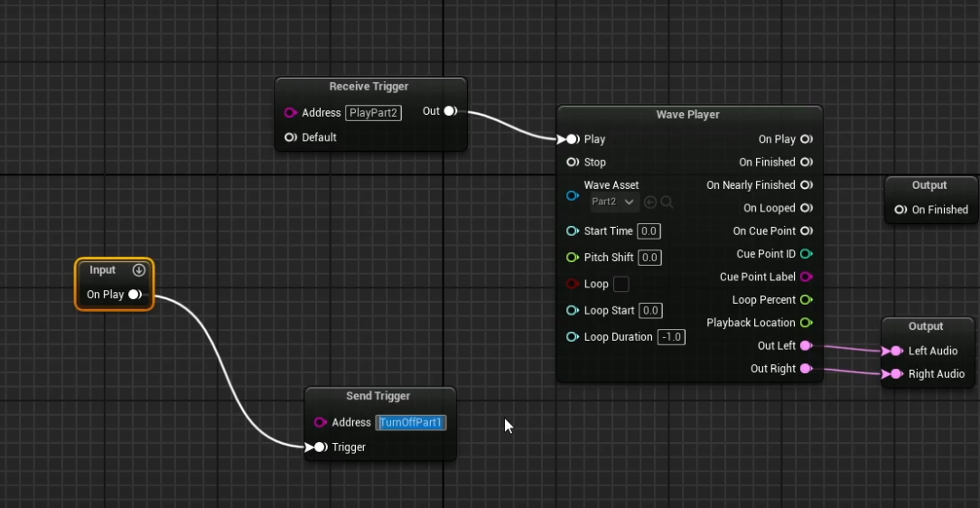Select the Wave Player node title
Image resolution: width=980 pixels, height=508 pixels.
(687, 115)
